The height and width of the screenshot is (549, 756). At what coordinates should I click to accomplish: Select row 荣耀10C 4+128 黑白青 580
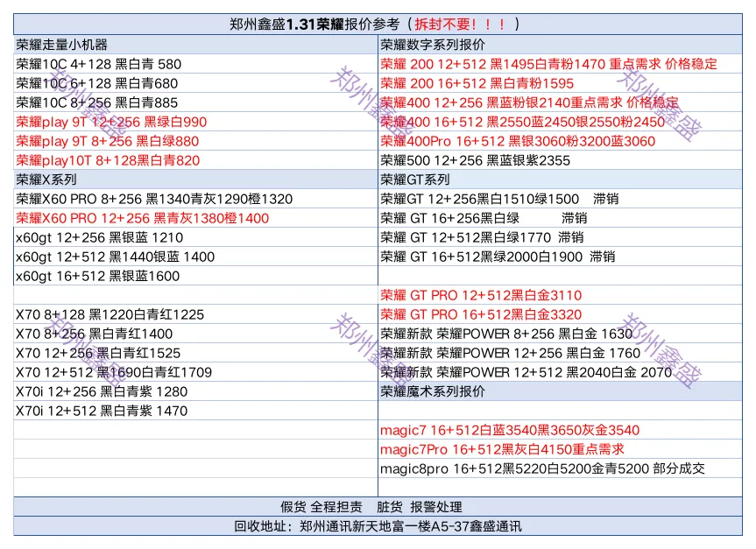point(195,64)
